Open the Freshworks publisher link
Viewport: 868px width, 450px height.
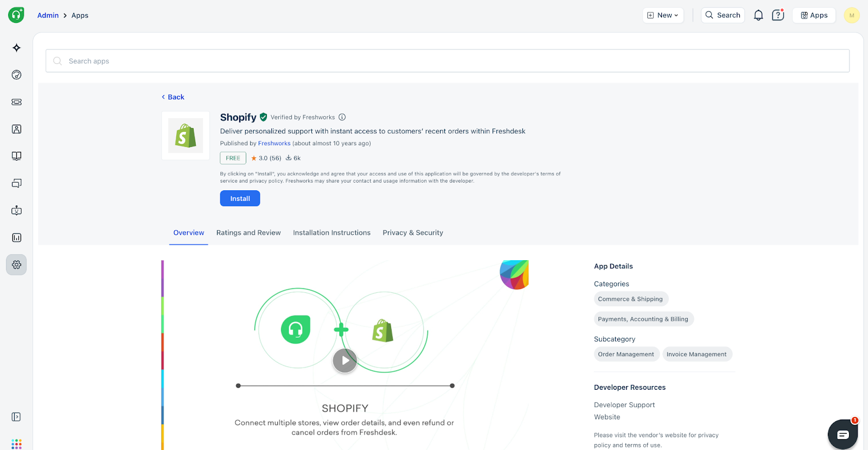(274, 144)
